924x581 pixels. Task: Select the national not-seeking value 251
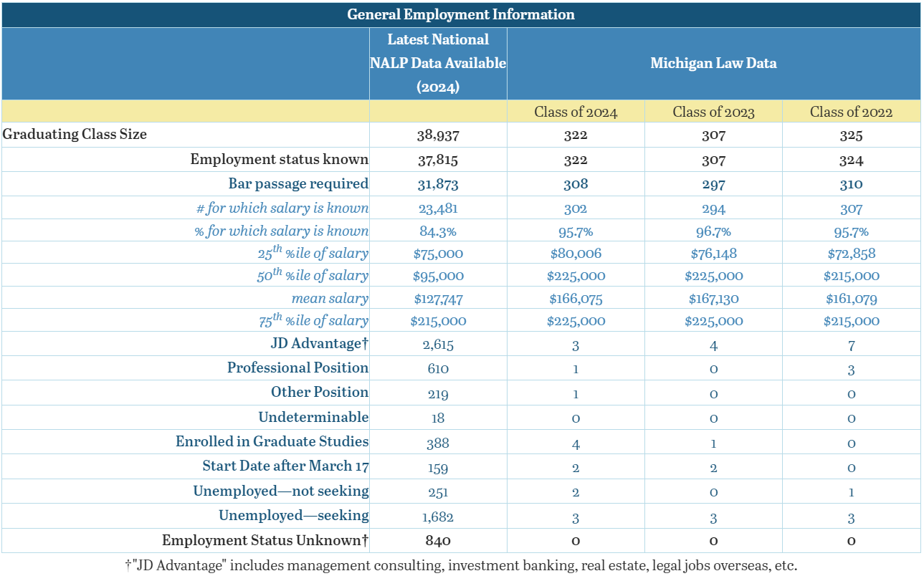click(438, 493)
